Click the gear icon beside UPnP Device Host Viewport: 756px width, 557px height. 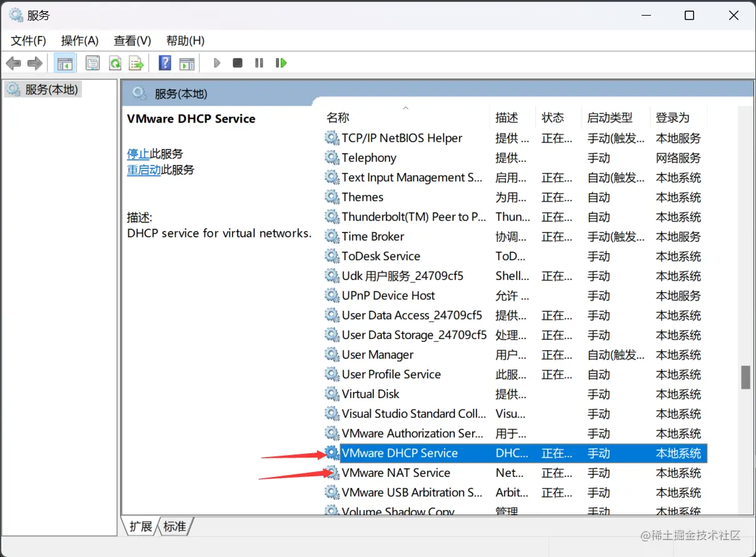coord(332,296)
